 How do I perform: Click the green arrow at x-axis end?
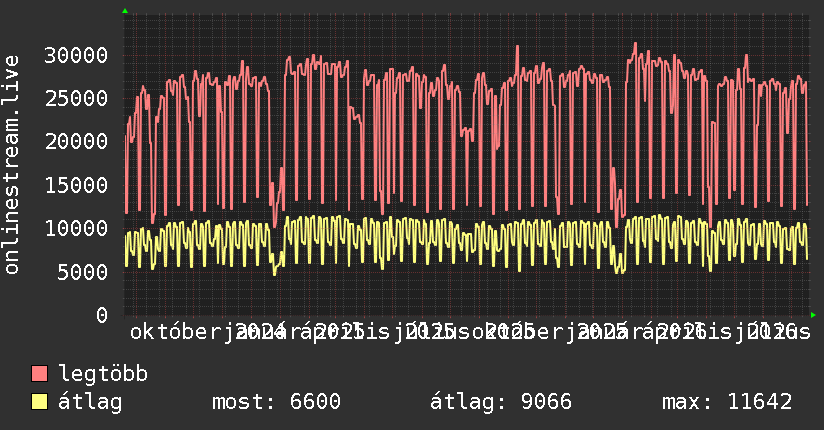pos(813,315)
